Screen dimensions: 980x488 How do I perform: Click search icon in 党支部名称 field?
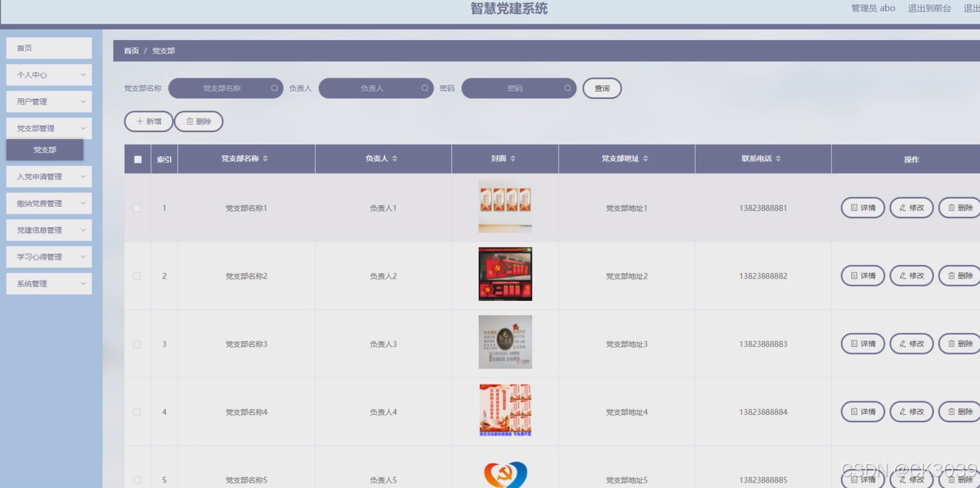pos(274,88)
